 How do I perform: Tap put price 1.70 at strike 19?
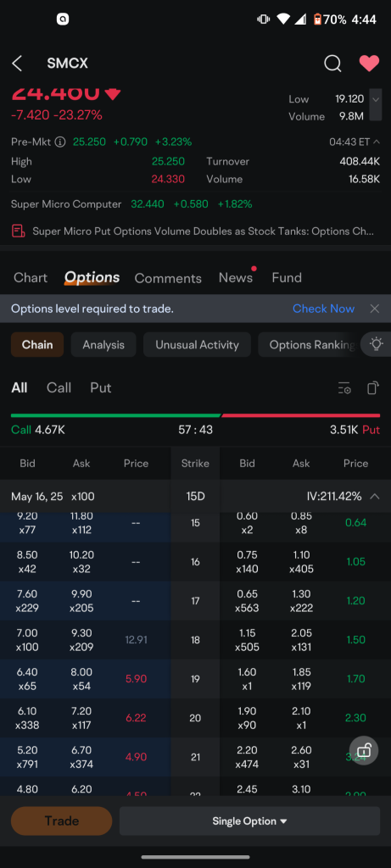coord(355,679)
